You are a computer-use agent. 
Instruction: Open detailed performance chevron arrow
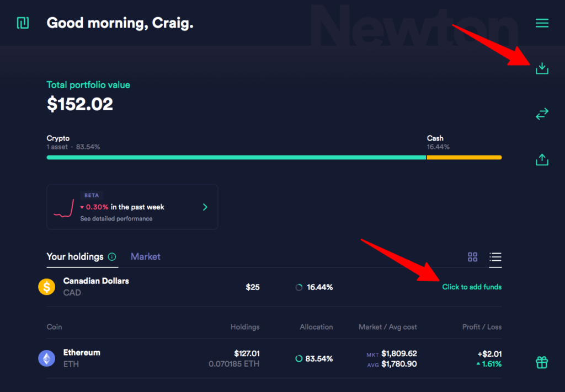point(205,207)
